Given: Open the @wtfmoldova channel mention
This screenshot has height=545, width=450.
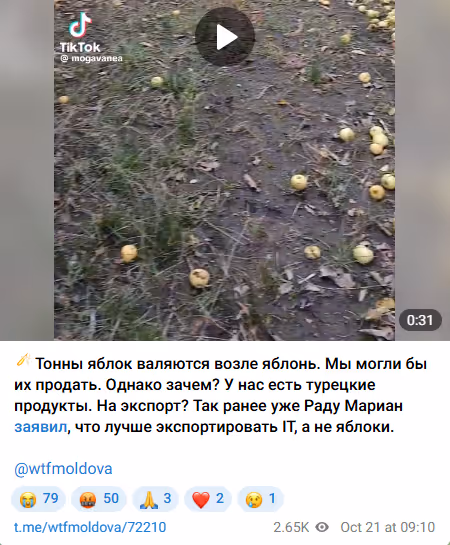Looking at the screenshot, I should pos(63,469).
